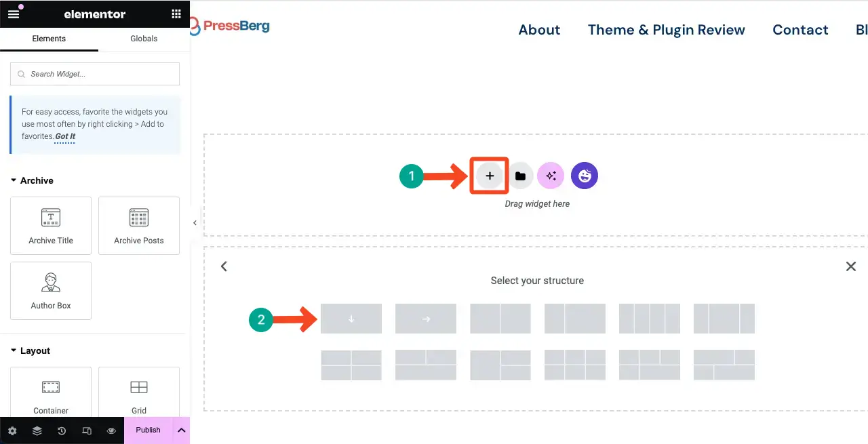The width and height of the screenshot is (868, 444).
Task: Expand publish options arrow
Action: point(181,430)
